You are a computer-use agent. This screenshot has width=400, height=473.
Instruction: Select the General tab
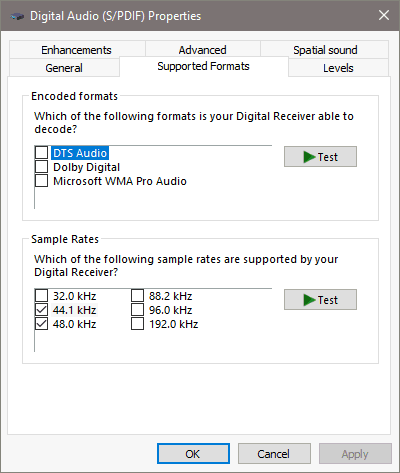[x=64, y=68]
